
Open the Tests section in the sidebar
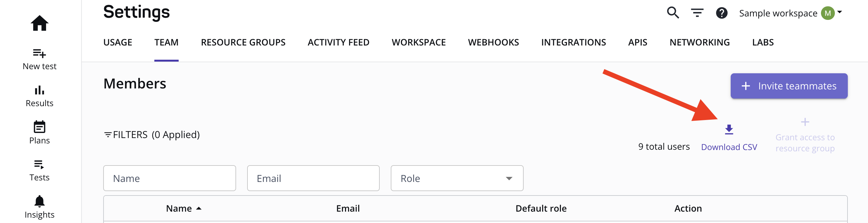[x=39, y=165]
